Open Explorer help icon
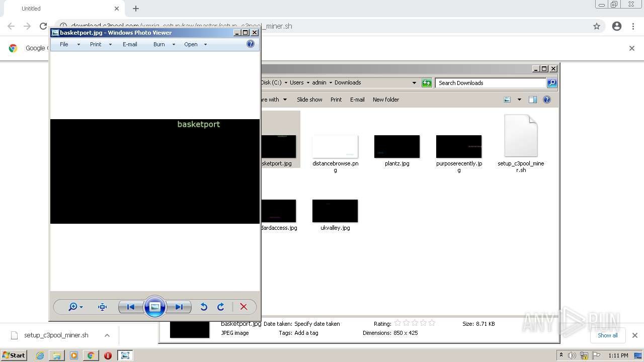The height and width of the screenshot is (362, 644). (547, 100)
